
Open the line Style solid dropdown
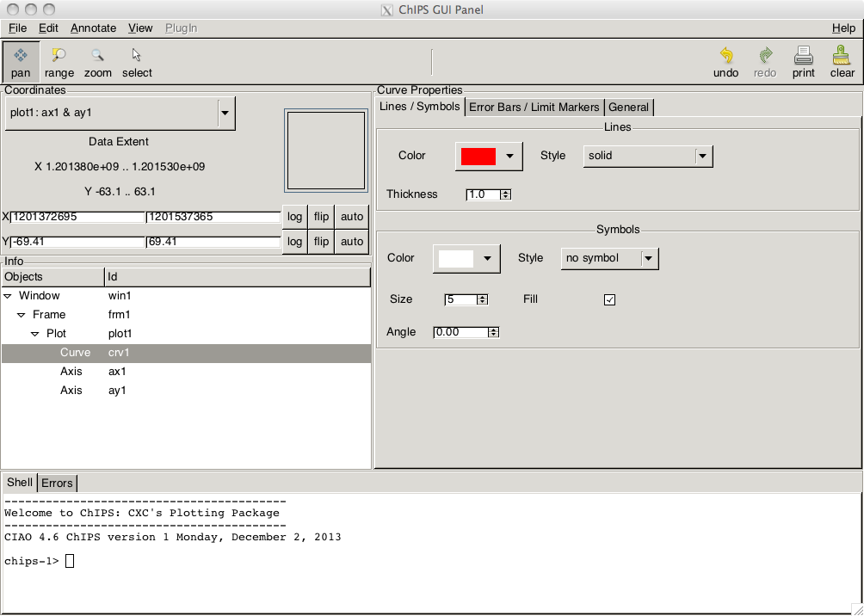(648, 156)
